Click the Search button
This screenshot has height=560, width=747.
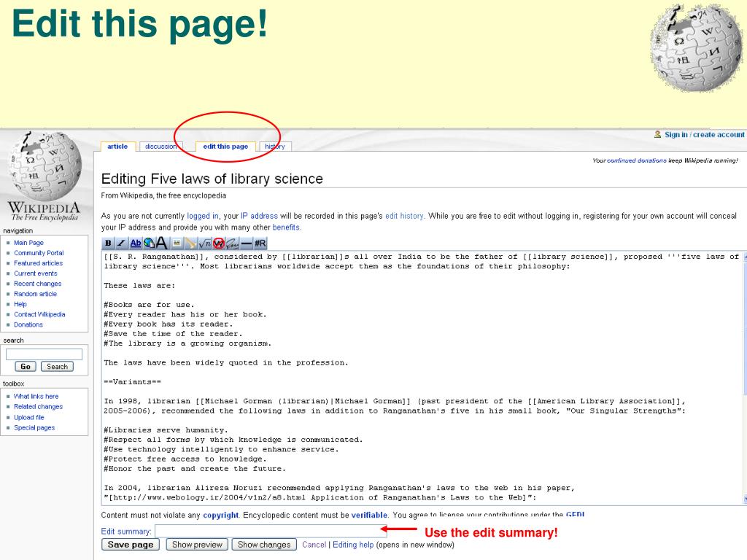[x=57, y=366]
